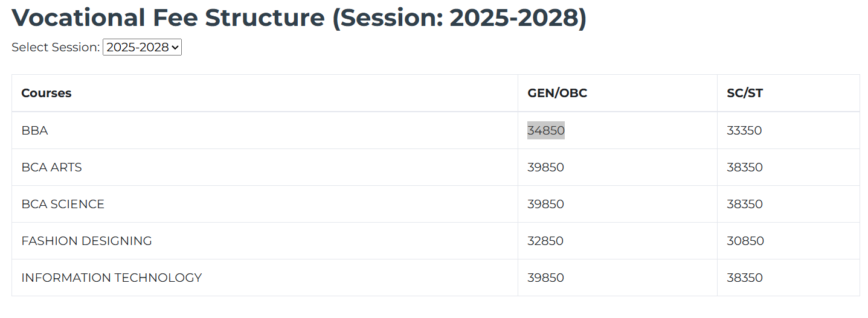This screenshot has height=318, width=868.
Task: Select the BCA SCIENCE course name
Action: click(x=63, y=204)
